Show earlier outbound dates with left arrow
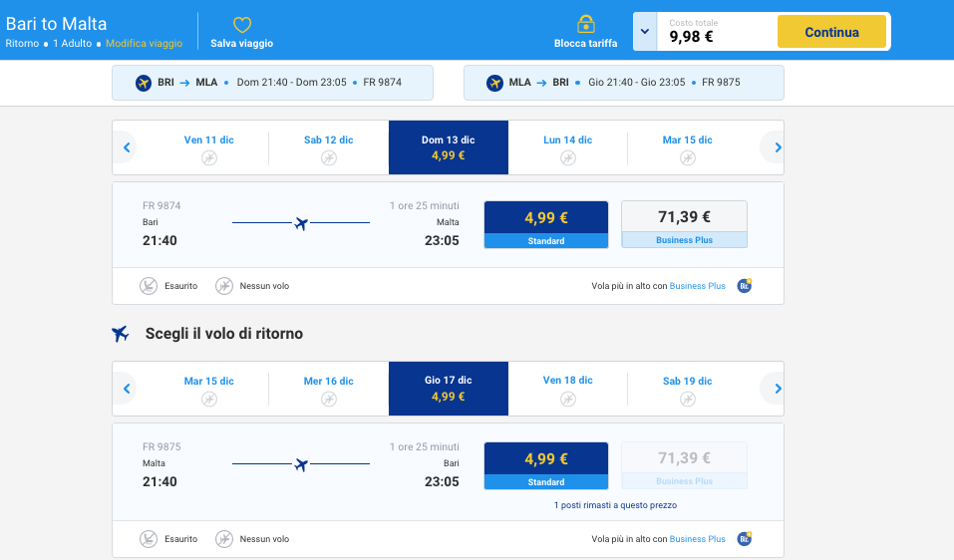This screenshot has height=560, width=954. [127, 147]
